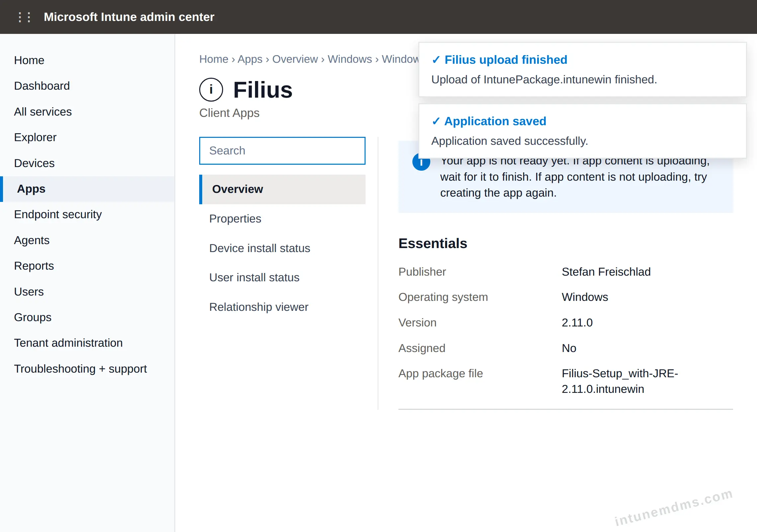The width and height of the screenshot is (757, 532).
Task: Click the Assigned label
Action: pyautogui.click(x=422, y=348)
